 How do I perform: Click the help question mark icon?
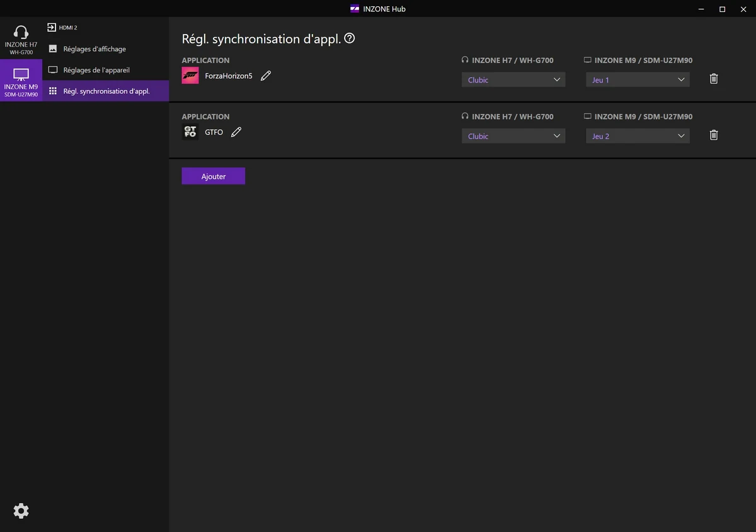(350, 38)
